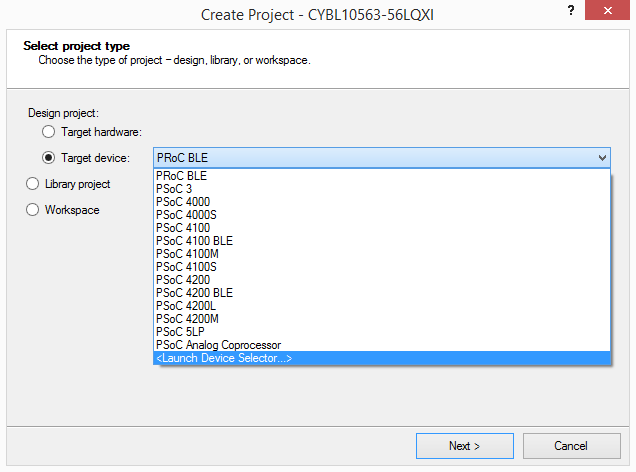Image resolution: width=636 pixels, height=472 pixels.
Task: Pick PSoC 4200L in the dropdown
Action: (186, 306)
